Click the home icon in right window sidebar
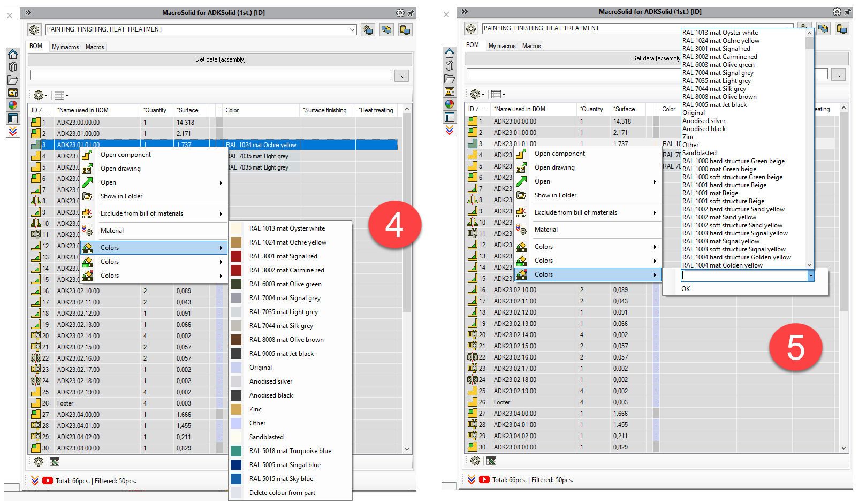This screenshot has height=504, width=859. tap(450, 53)
